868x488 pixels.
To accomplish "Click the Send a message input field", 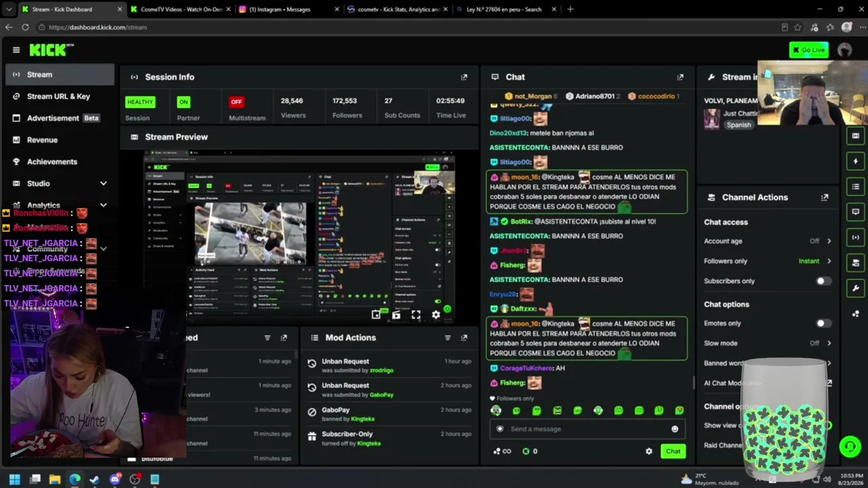I will click(x=587, y=429).
